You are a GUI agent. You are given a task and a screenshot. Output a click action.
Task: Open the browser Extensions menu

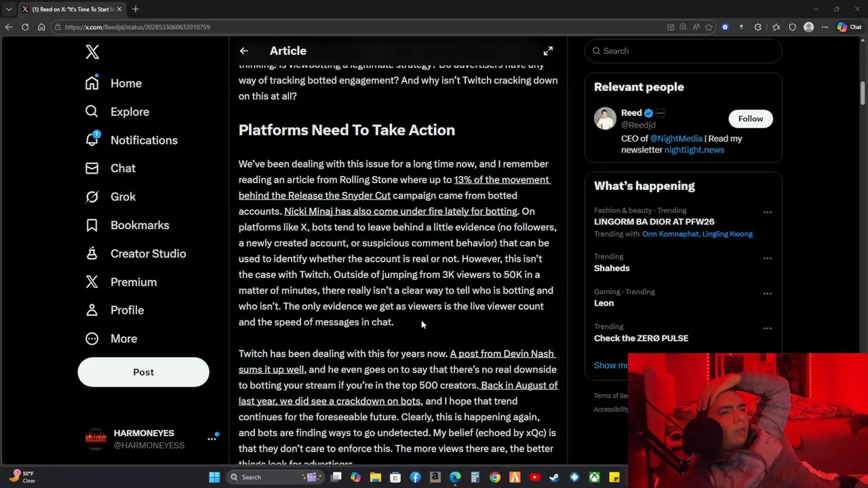[757, 27]
